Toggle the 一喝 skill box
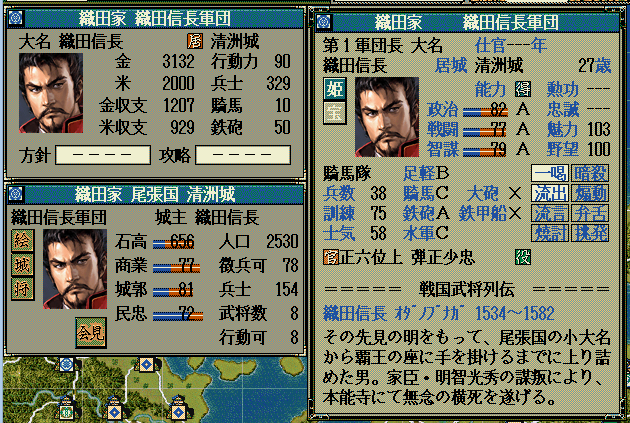 (550, 174)
